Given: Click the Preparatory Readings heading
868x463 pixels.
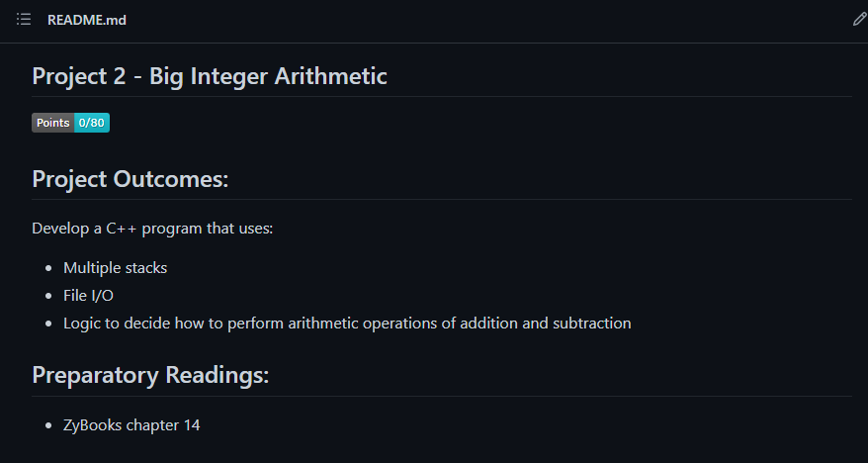Looking at the screenshot, I should coord(150,376).
